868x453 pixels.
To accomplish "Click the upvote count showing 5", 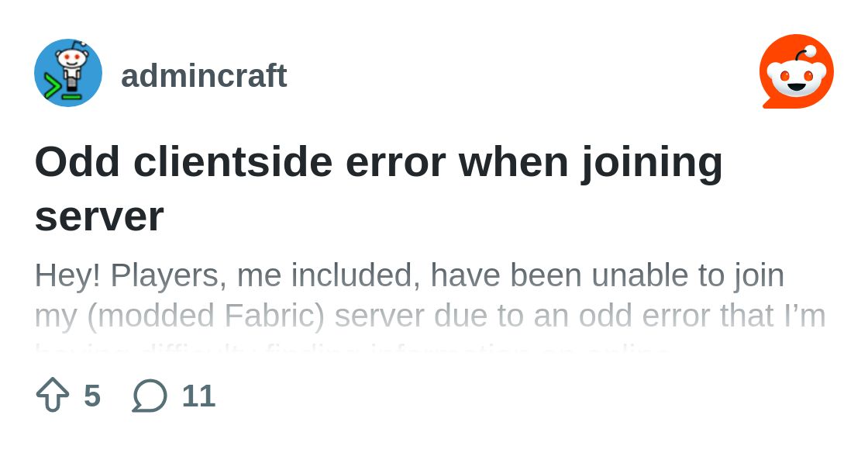I will [x=92, y=396].
